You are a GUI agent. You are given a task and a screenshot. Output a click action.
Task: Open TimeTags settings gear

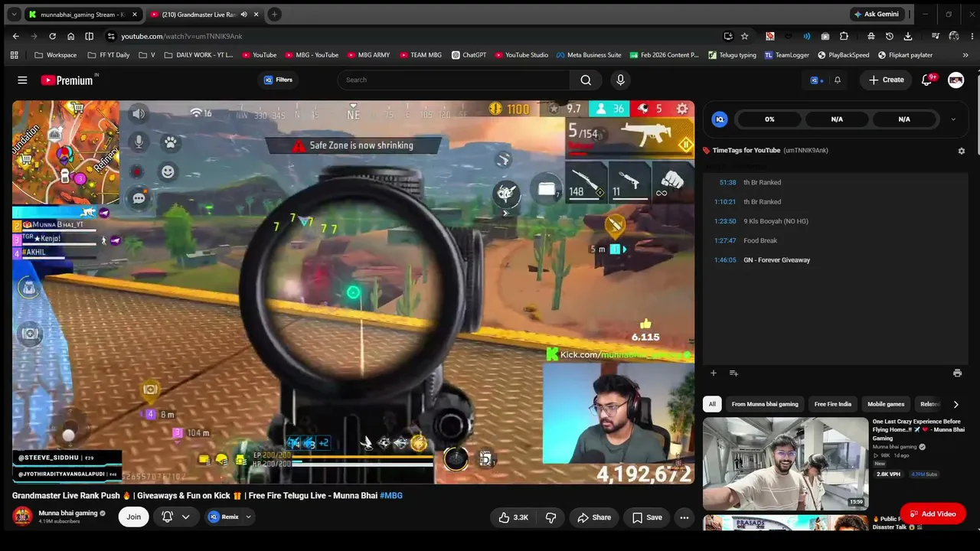click(962, 151)
